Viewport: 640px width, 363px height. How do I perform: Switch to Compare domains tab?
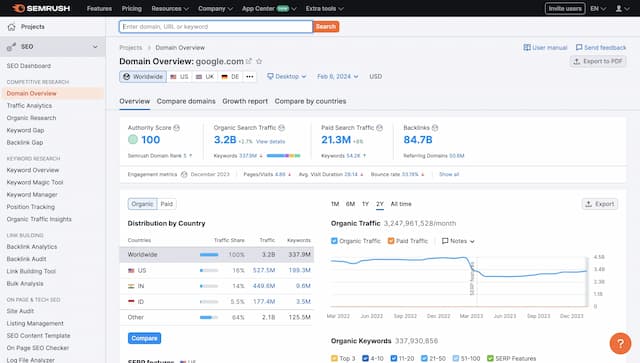click(x=186, y=101)
